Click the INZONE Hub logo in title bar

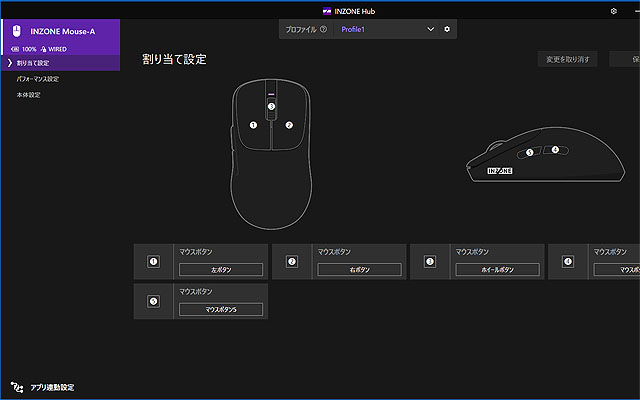click(327, 11)
